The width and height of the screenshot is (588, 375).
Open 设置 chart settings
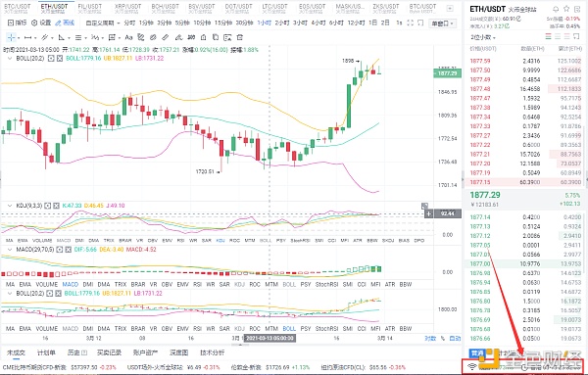41,23
